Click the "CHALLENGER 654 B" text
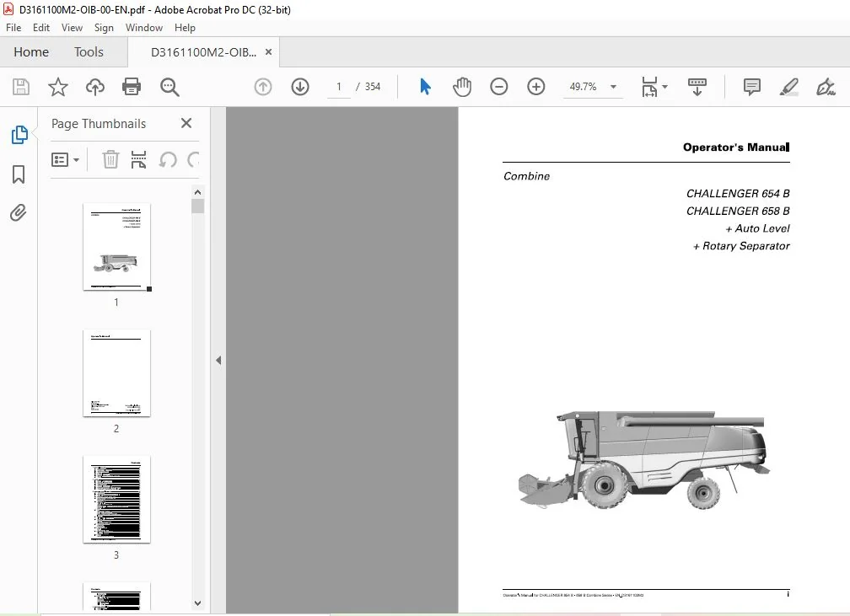Screen dimensions: 850x616 [x=738, y=194]
